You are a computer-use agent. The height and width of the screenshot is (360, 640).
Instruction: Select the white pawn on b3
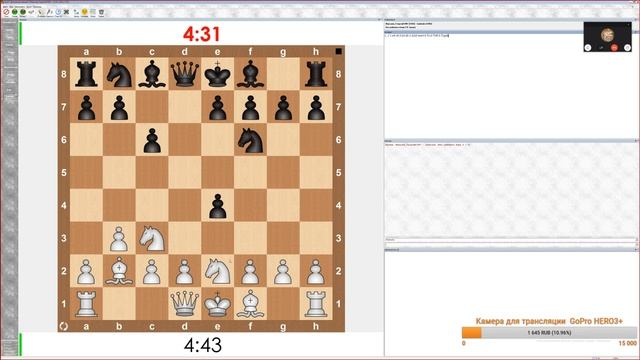(x=119, y=238)
